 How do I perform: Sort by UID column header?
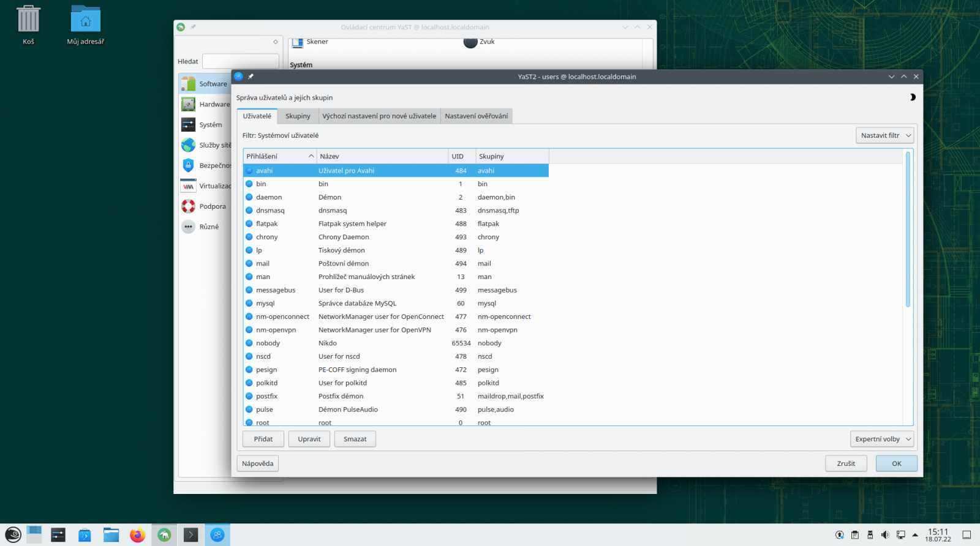pos(462,156)
